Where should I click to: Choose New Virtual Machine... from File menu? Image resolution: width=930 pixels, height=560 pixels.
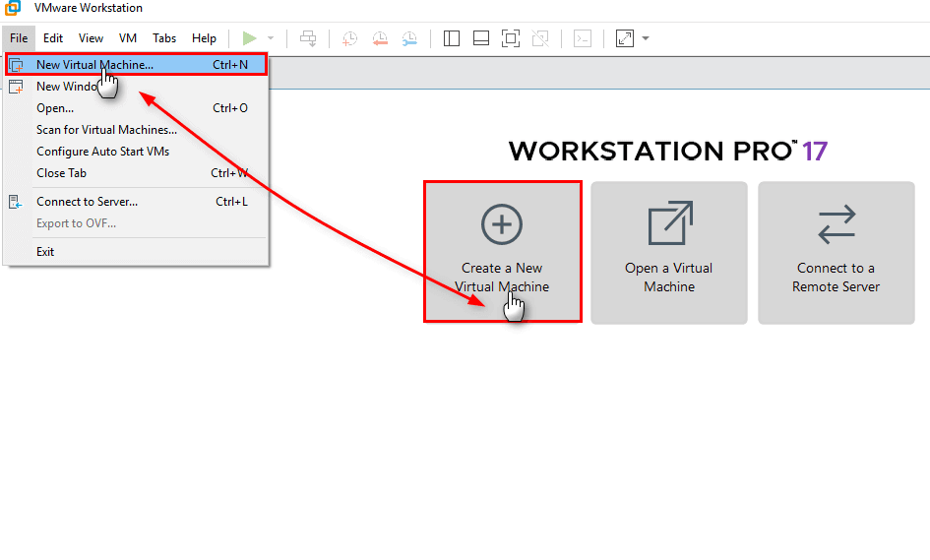click(x=137, y=65)
